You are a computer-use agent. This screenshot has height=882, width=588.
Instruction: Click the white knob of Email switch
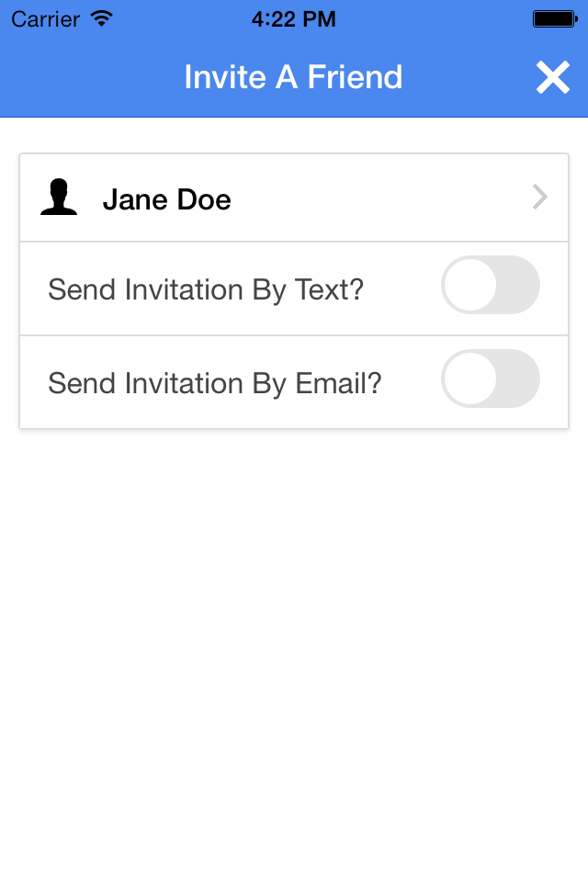(469, 379)
